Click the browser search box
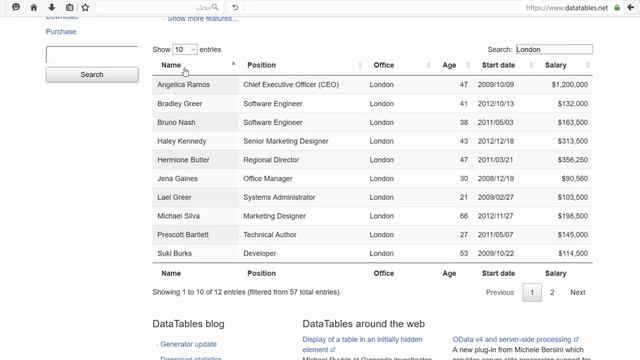This screenshot has height=360, width=640. pos(159,7)
